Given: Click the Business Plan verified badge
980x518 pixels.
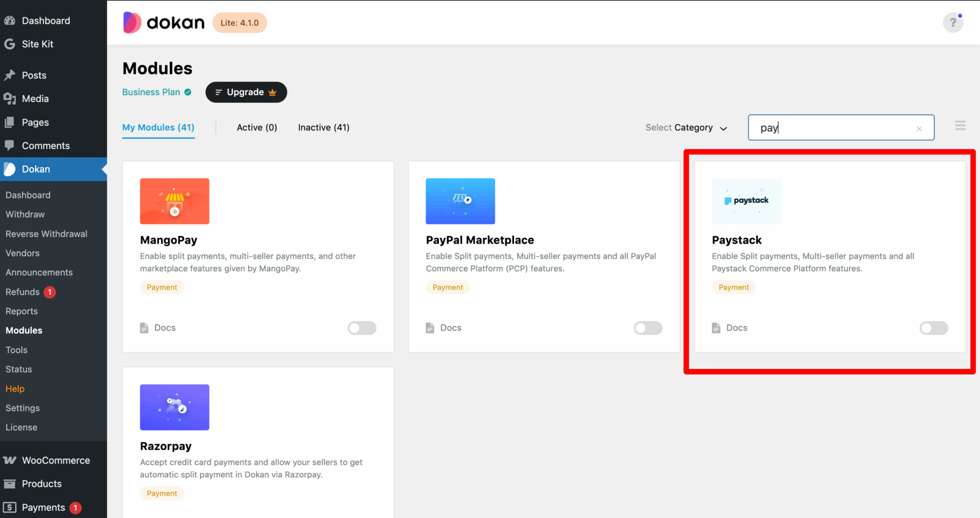Looking at the screenshot, I should [x=188, y=92].
